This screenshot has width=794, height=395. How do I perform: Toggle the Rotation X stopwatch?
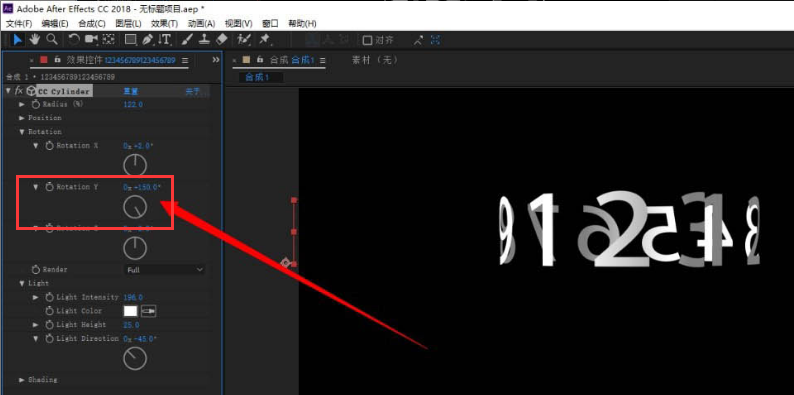[49, 146]
